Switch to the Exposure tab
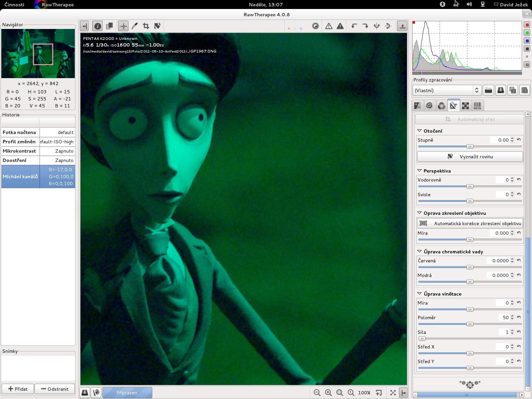This screenshot has height=399, width=532. (418, 106)
